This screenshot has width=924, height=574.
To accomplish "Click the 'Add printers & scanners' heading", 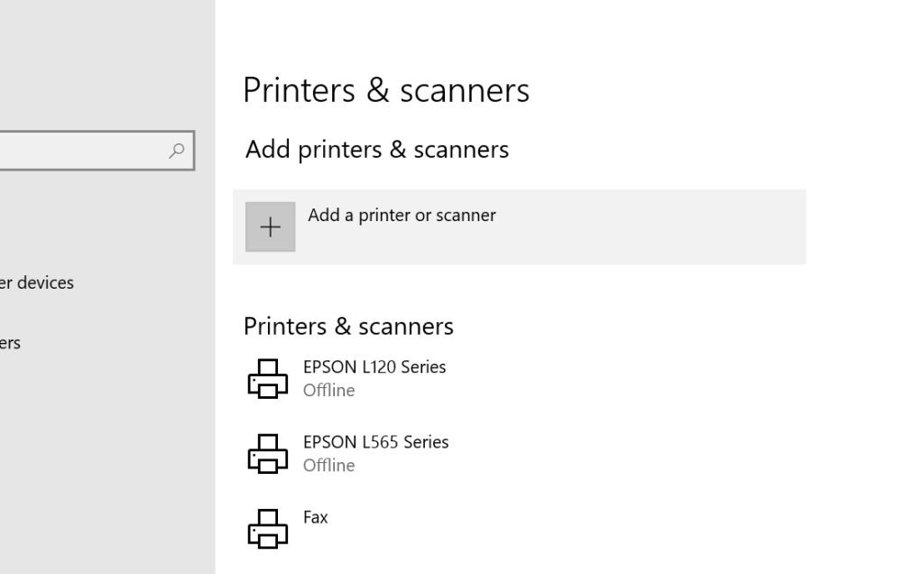I will pyautogui.click(x=376, y=149).
